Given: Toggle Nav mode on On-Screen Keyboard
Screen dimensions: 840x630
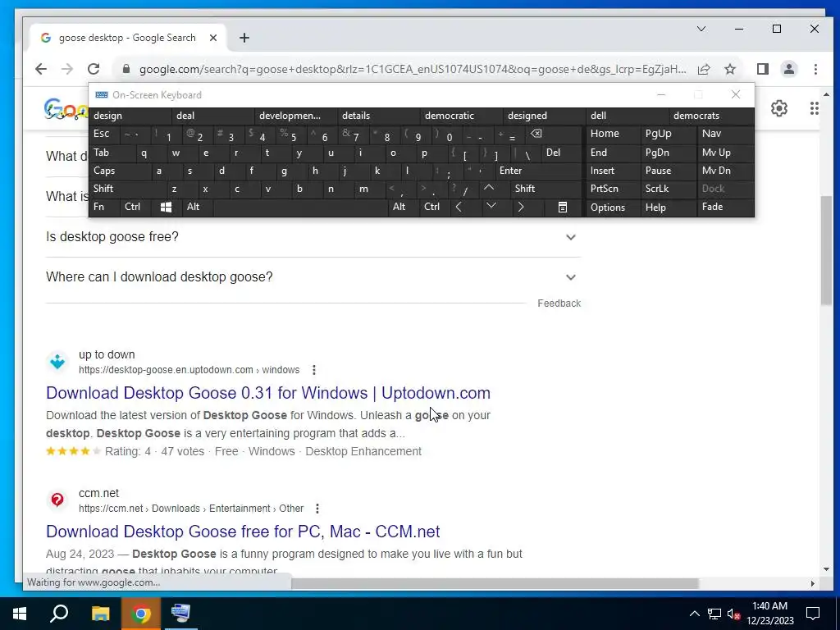Looking at the screenshot, I should tap(725, 134).
